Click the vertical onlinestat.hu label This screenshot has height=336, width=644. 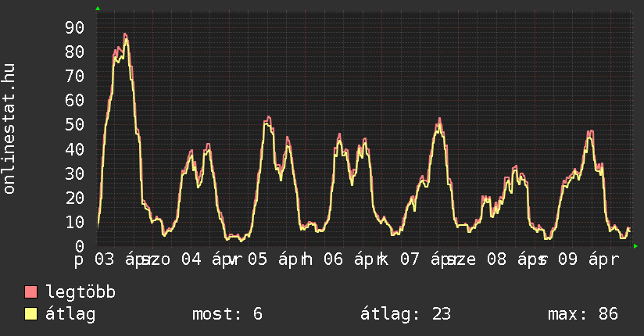coord(9,129)
